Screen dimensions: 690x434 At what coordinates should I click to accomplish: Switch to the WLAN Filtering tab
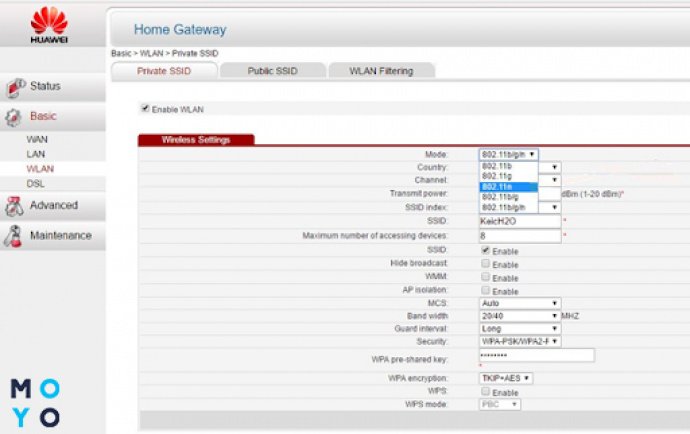tap(381, 71)
